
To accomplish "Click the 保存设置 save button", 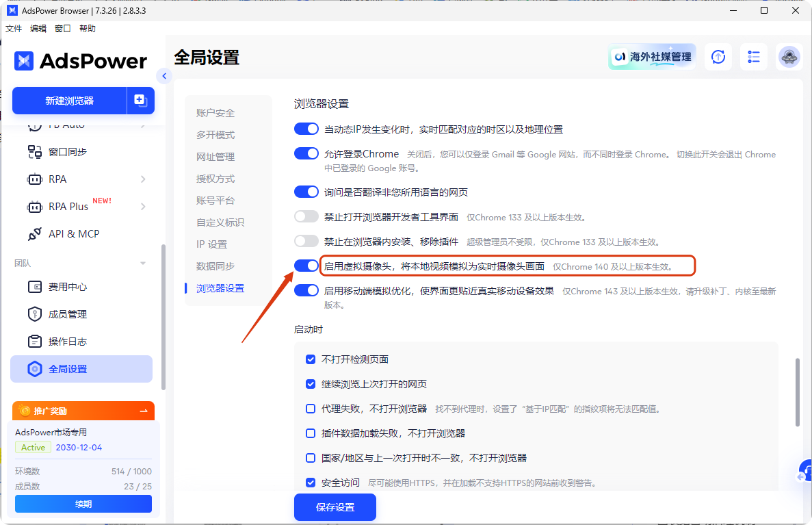I will point(335,507).
